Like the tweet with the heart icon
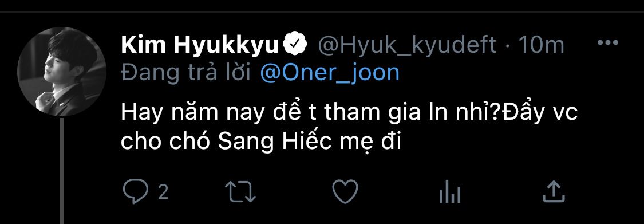The image size is (644, 224). click(x=345, y=192)
